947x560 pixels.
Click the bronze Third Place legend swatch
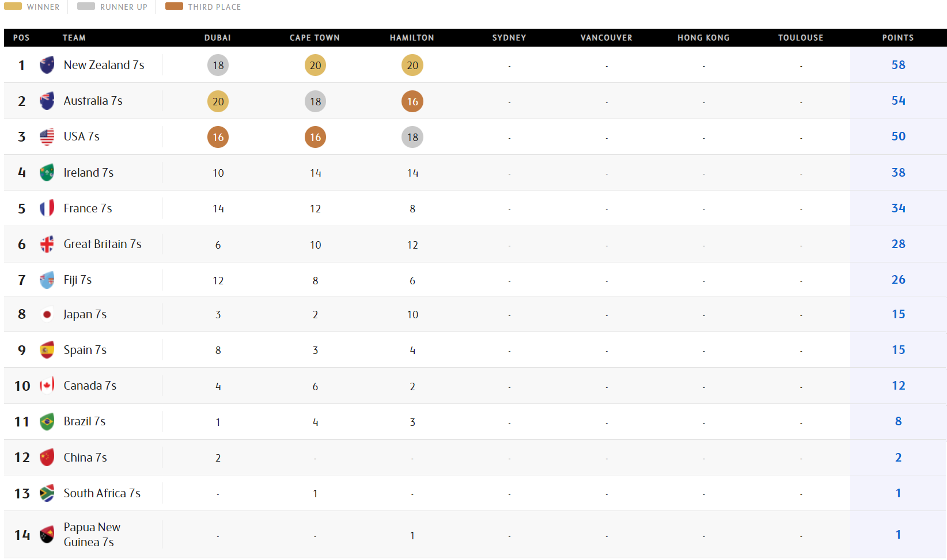174,6
